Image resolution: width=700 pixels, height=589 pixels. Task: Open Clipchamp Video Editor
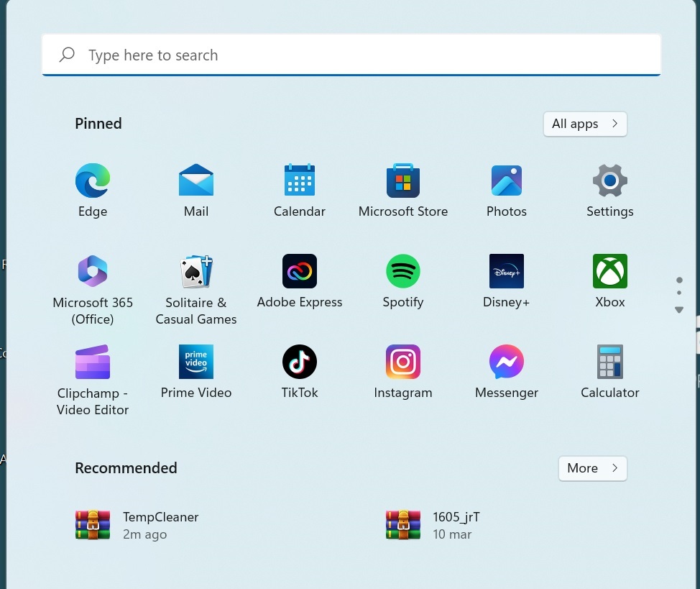pyautogui.click(x=93, y=380)
